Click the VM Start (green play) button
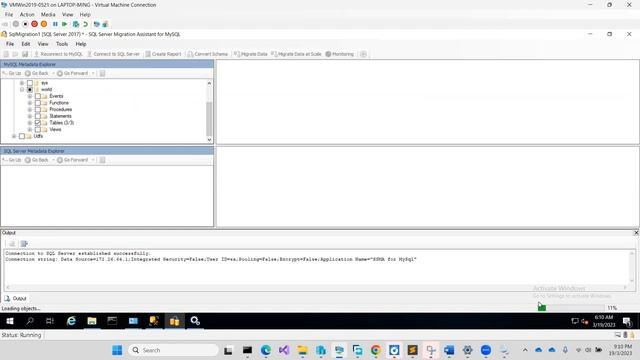 64,24
